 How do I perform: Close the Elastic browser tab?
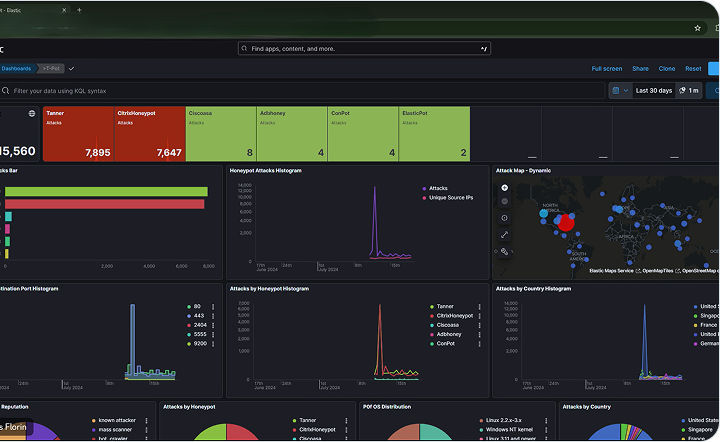64,10
